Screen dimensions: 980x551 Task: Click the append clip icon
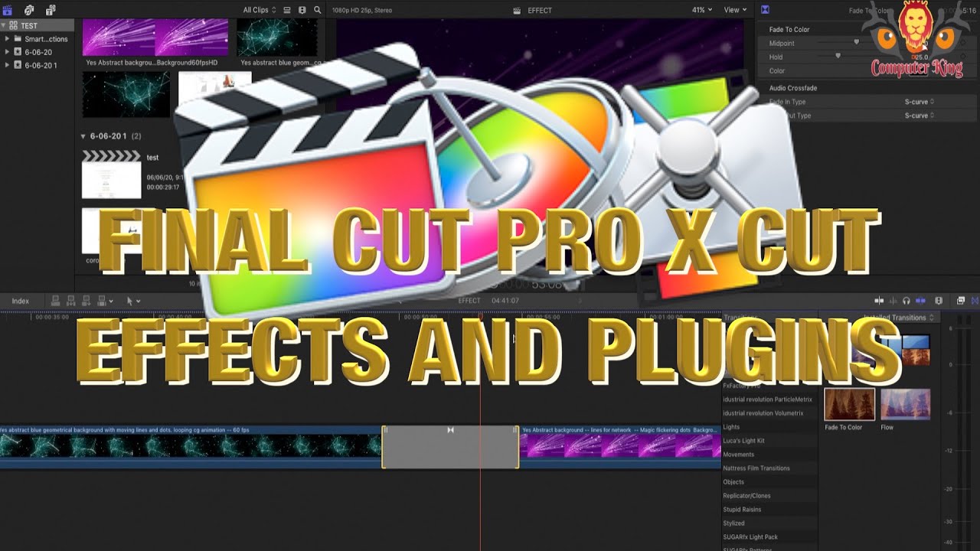[86, 302]
